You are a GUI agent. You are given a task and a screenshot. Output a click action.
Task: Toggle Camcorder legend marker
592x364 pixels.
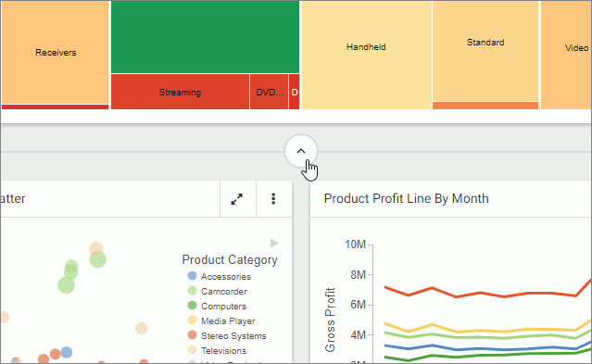[x=192, y=291]
